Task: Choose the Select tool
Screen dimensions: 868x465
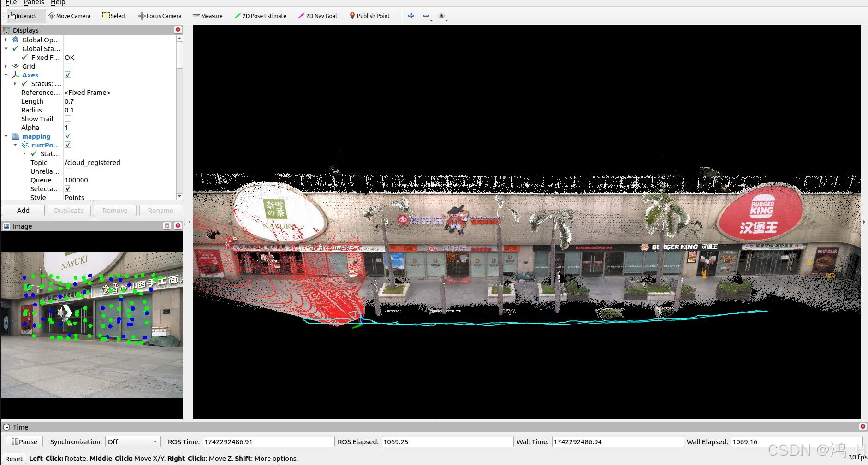Action: point(114,16)
